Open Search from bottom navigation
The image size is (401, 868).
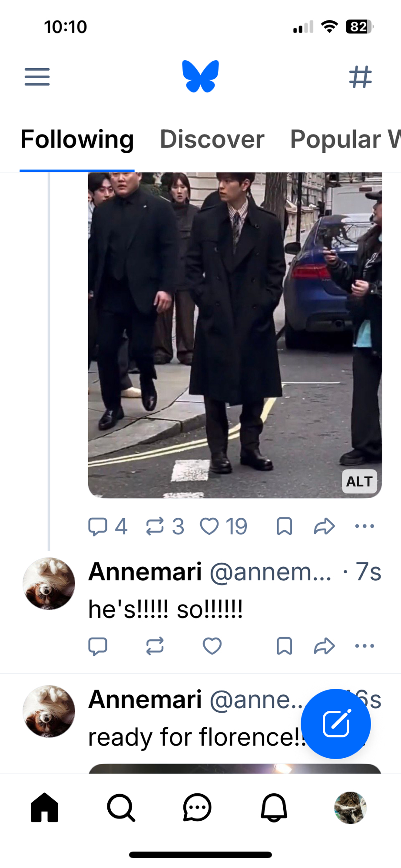pyautogui.click(x=121, y=808)
